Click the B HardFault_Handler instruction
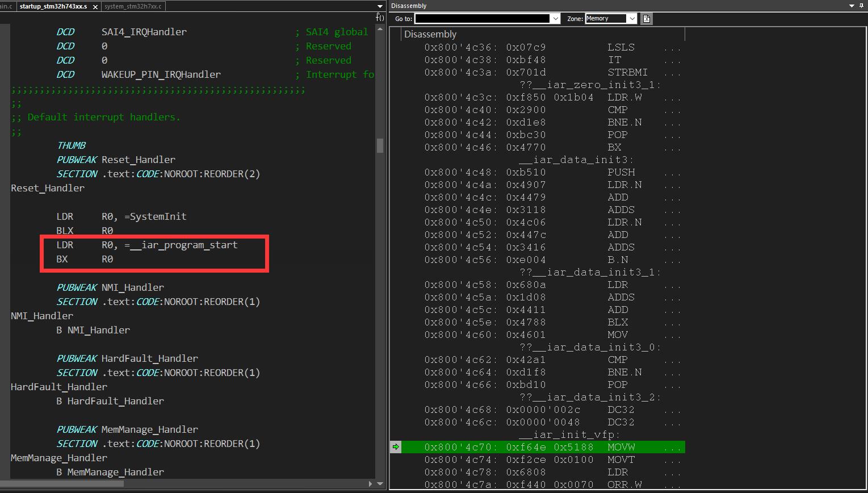Viewport: 868px width, 493px height. [110, 401]
